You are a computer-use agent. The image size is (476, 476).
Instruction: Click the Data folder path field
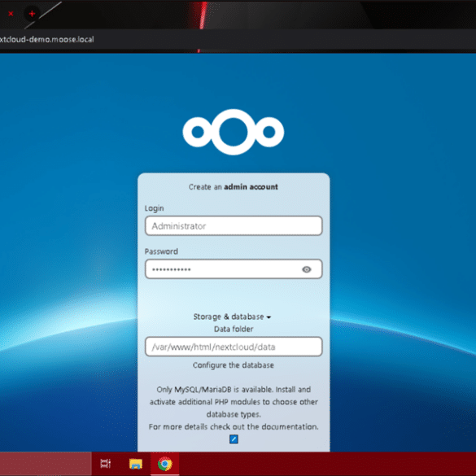pos(234,347)
